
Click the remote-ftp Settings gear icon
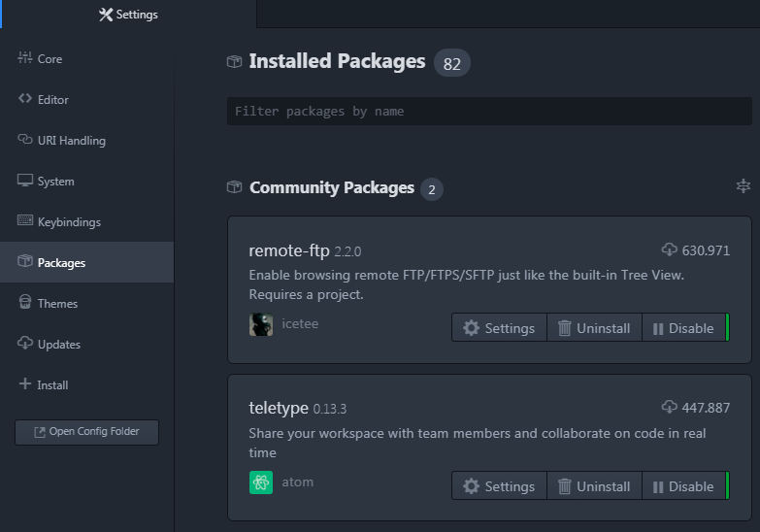coord(471,328)
